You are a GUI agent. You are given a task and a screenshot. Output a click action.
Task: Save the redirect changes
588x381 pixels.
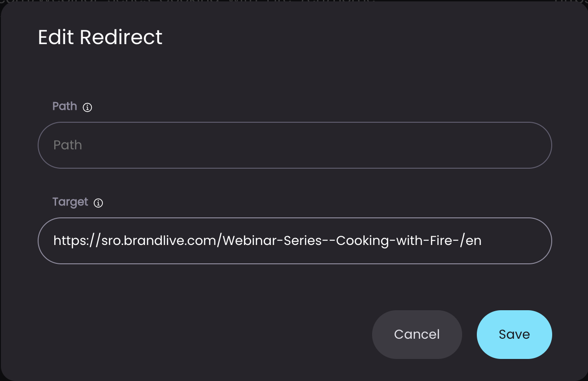[514, 334]
